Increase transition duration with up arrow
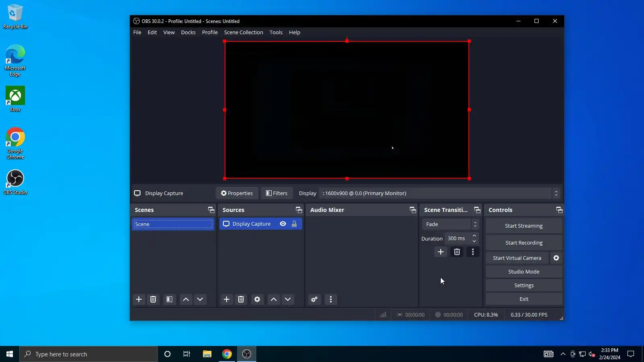 coord(475,236)
